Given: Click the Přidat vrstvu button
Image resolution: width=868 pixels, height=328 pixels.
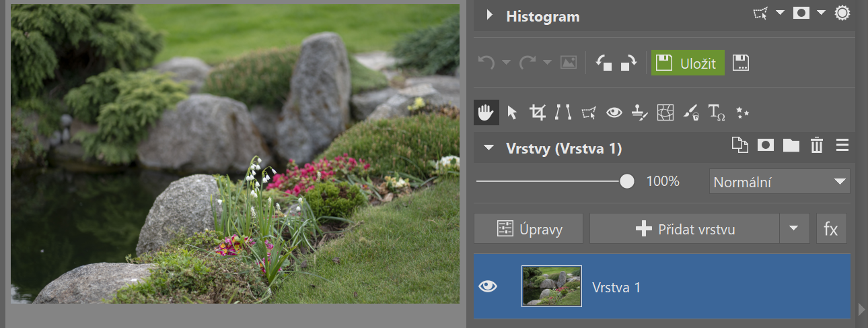Looking at the screenshot, I should coord(684,229).
